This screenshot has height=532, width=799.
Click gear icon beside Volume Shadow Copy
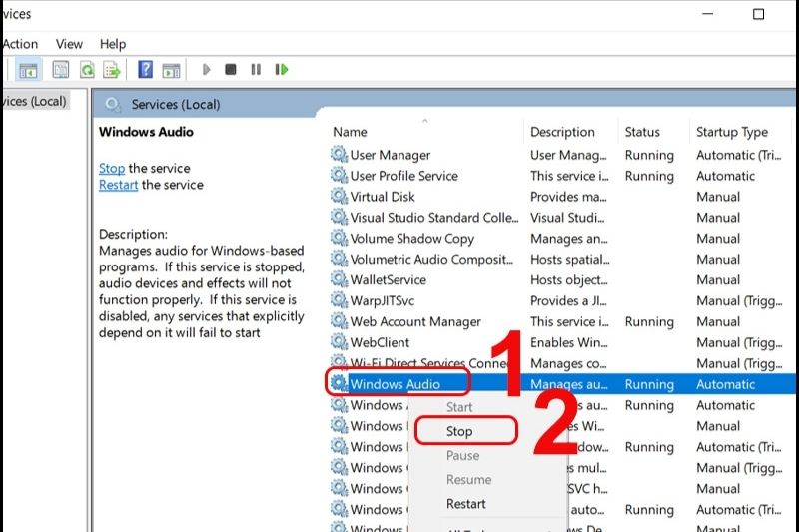339,238
